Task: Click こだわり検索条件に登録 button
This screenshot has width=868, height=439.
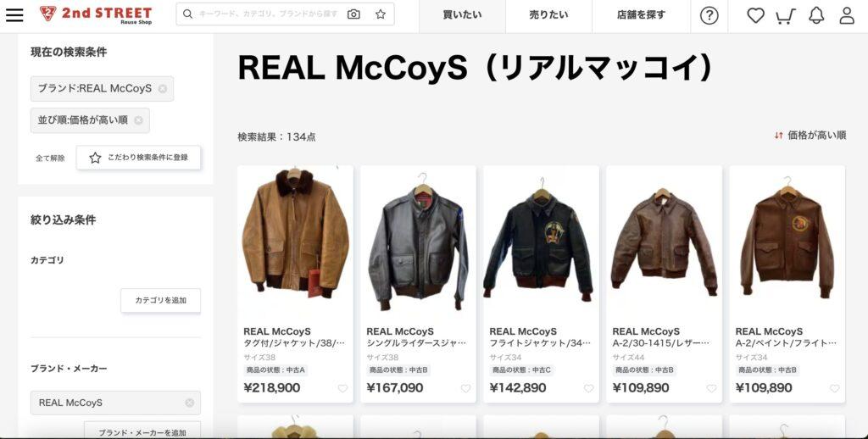Action: [138, 158]
